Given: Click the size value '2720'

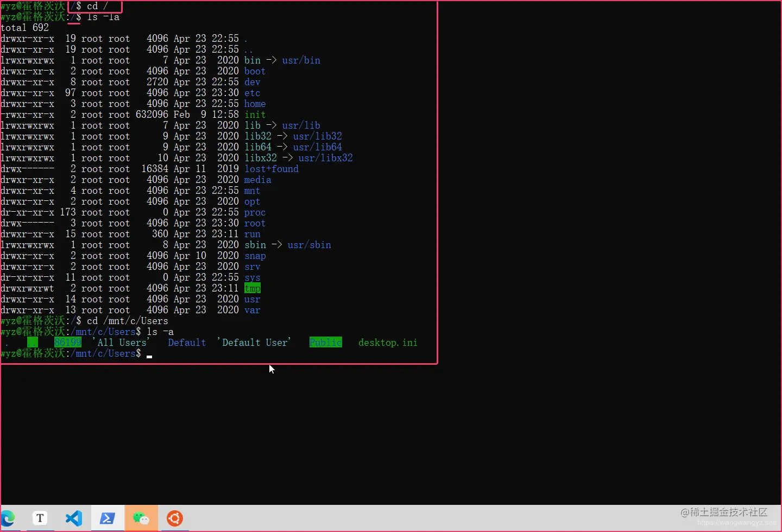Looking at the screenshot, I should [x=157, y=82].
